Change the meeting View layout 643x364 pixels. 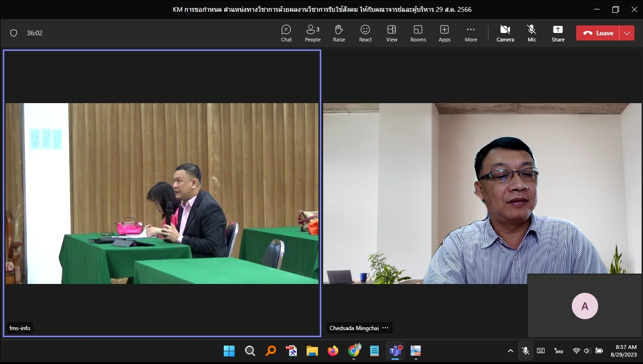tap(391, 33)
